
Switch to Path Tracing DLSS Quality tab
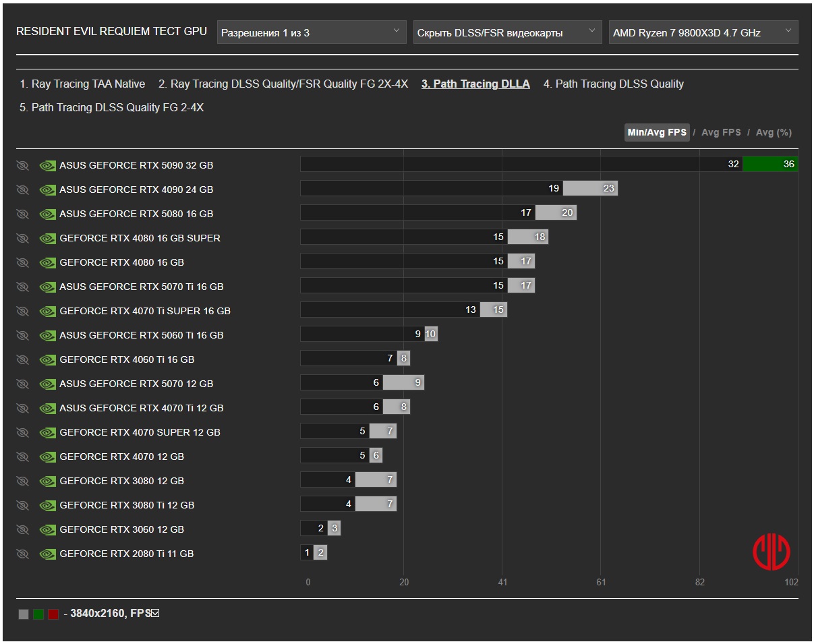tap(614, 84)
